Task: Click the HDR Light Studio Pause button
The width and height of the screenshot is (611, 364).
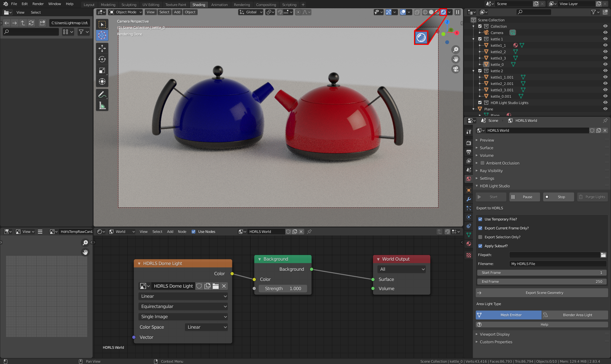Action: (x=524, y=197)
